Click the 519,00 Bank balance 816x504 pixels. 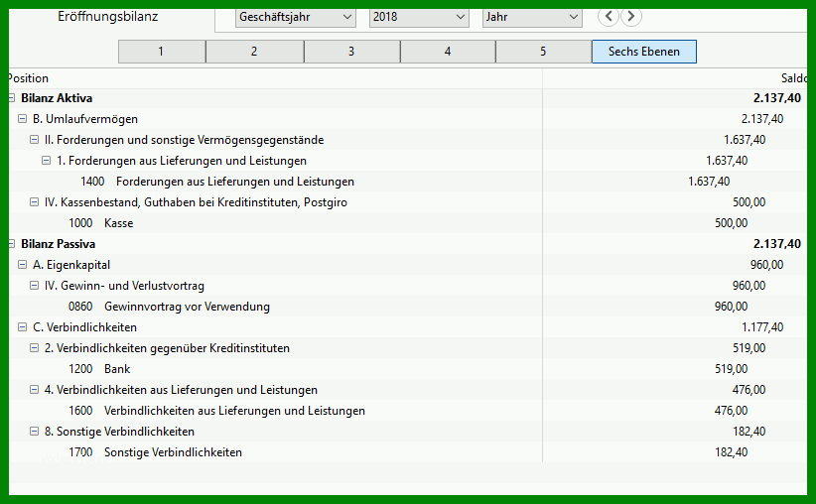click(732, 369)
